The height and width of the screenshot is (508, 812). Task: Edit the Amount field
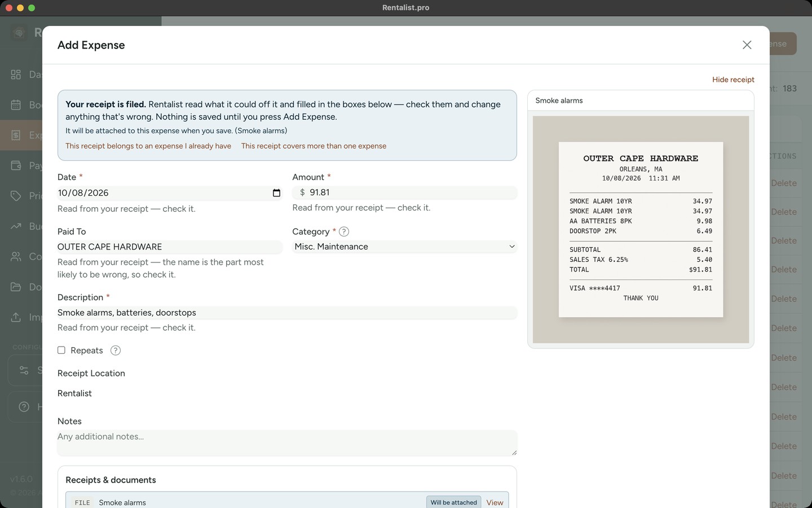[x=404, y=192]
